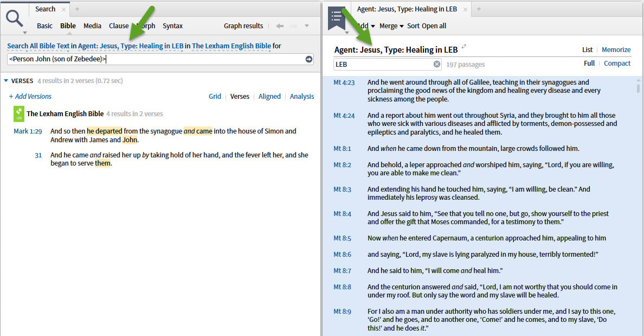Open the Mark 1:29 verse reference
This screenshot has width=644, height=336.
[28, 131]
